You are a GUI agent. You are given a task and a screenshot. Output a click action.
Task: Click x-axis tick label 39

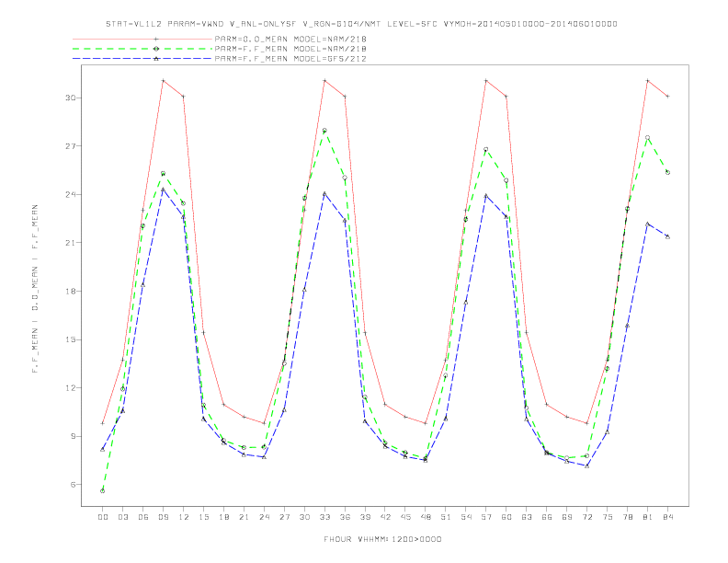pyautogui.click(x=365, y=517)
